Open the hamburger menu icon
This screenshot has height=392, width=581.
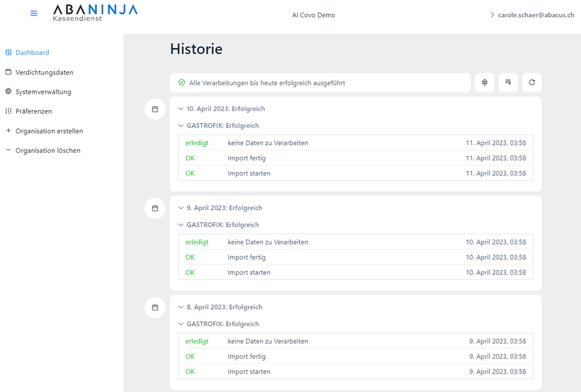(34, 14)
